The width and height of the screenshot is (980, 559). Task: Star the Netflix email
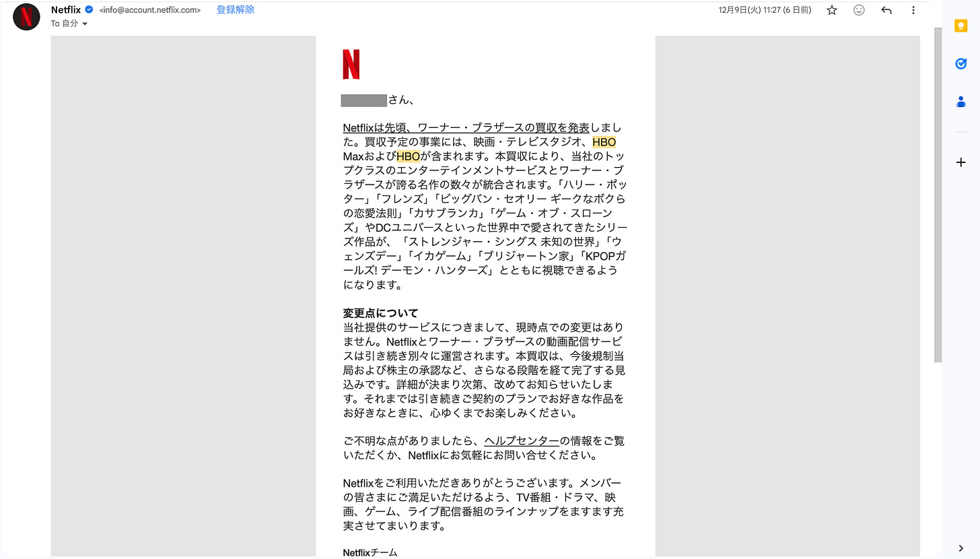click(831, 10)
